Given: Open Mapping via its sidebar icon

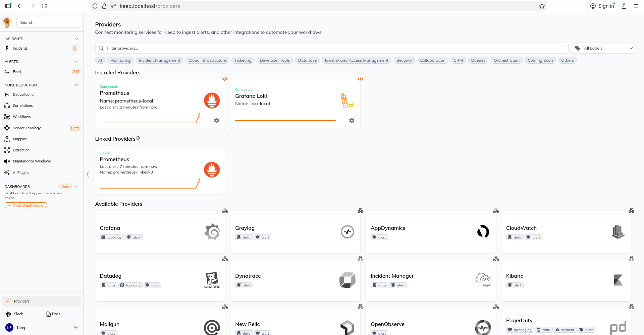Looking at the screenshot, I should coord(7,139).
